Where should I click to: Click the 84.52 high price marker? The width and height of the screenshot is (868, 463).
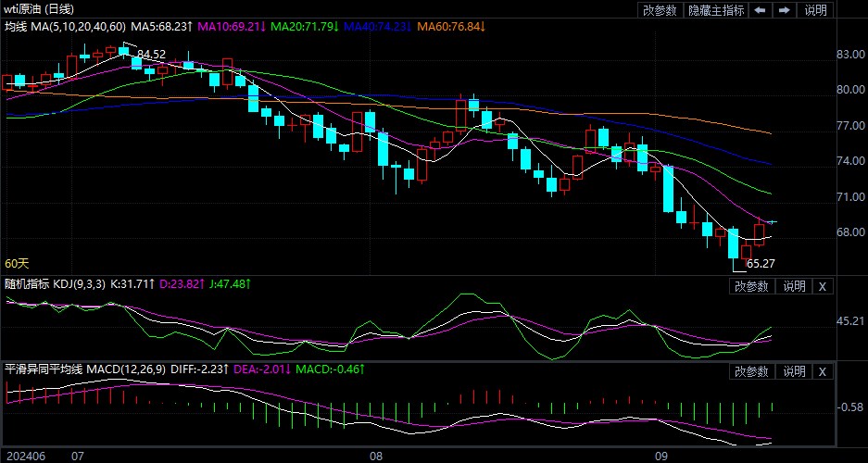pos(151,55)
